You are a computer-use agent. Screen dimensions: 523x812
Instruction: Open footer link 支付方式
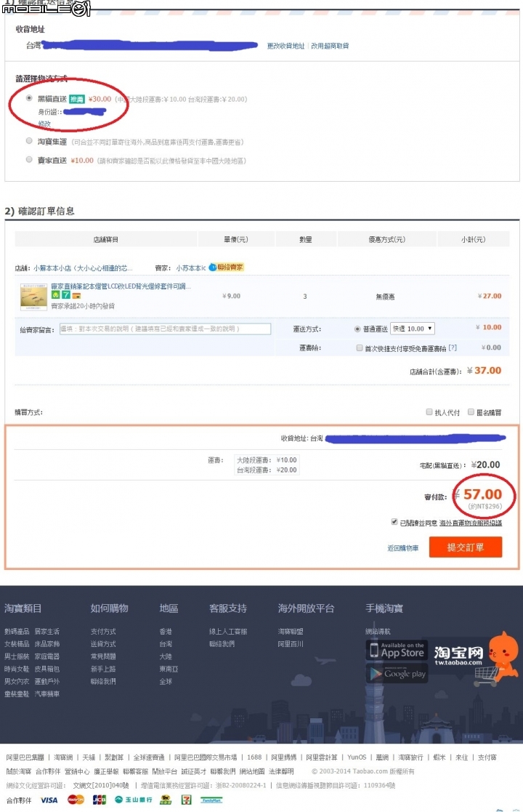pos(103,631)
